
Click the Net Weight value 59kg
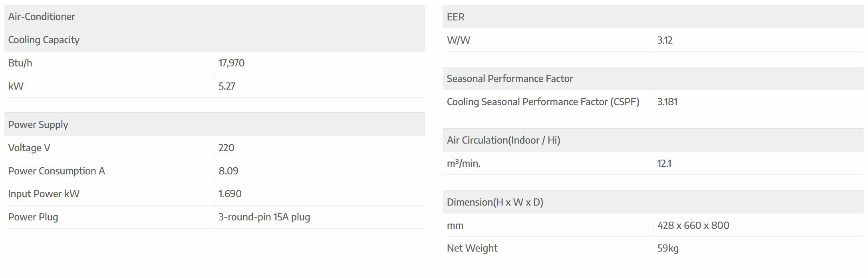(668, 248)
